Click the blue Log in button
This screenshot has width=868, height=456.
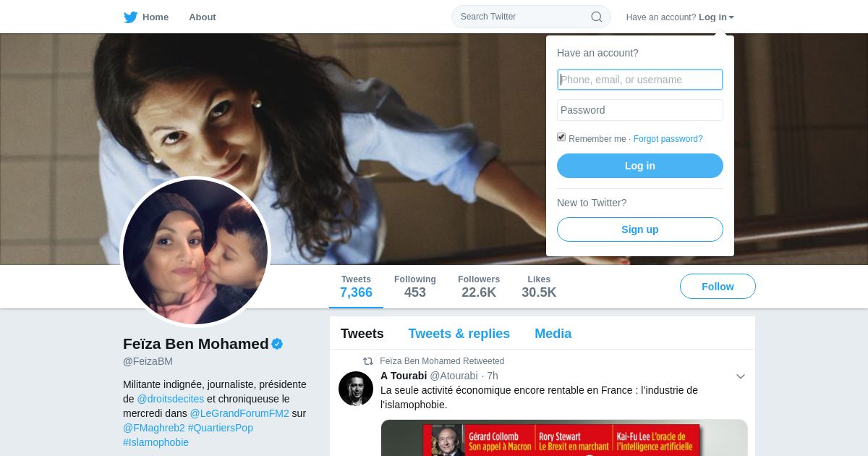(640, 166)
